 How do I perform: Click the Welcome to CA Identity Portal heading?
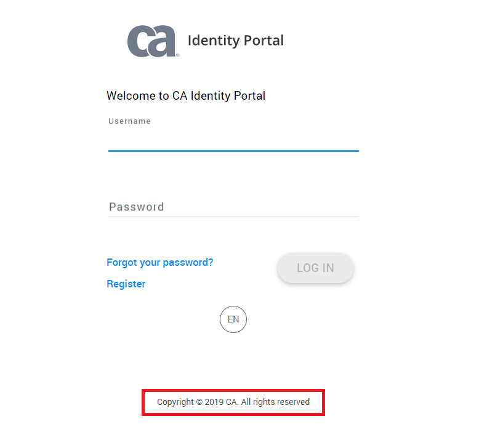click(x=186, y=95)
